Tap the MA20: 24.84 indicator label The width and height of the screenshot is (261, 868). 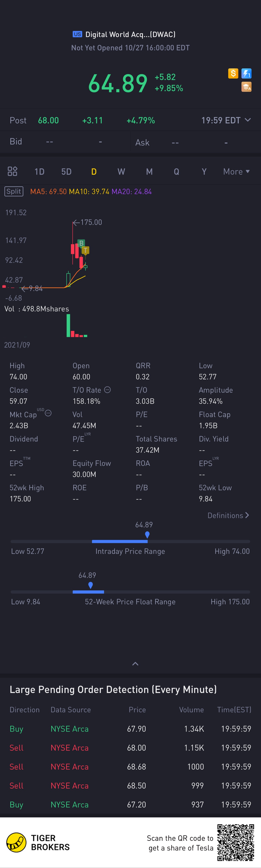(x=132, y=191)
